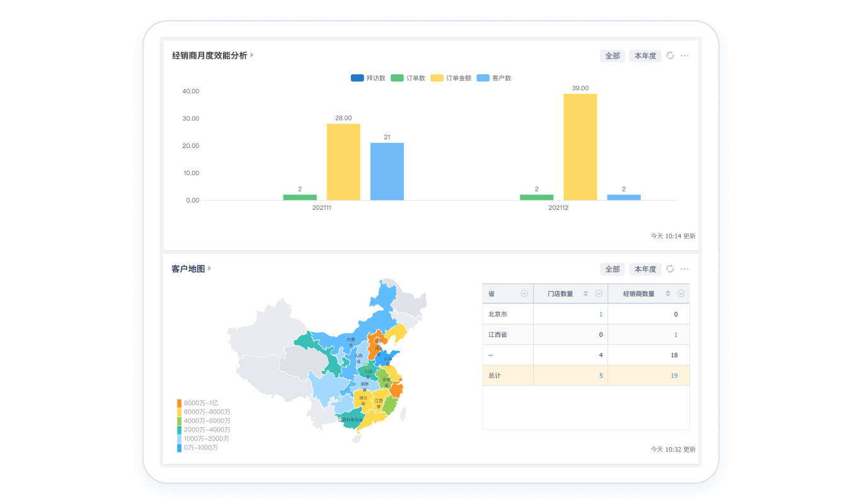Click the 39.00 订单金额 bar for 202112
This screenshot has width=862, height=504.
pyautogui.click(x=580, y=147)
